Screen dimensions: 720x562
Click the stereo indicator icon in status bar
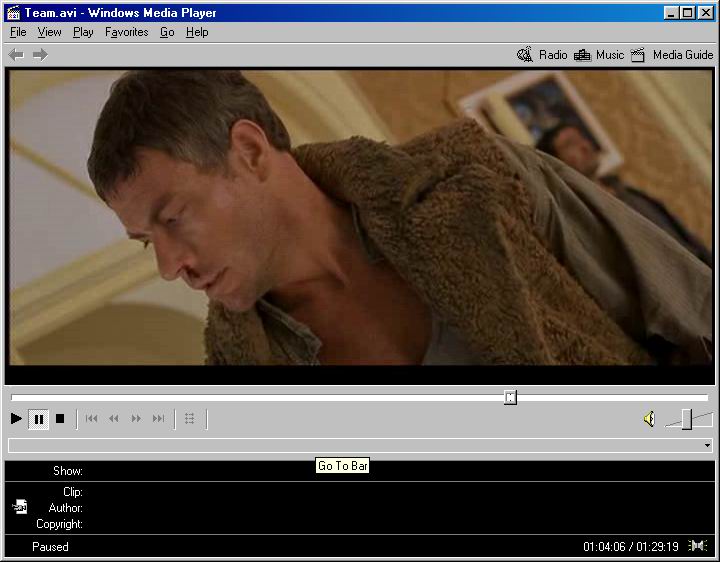tap(698, 546)
